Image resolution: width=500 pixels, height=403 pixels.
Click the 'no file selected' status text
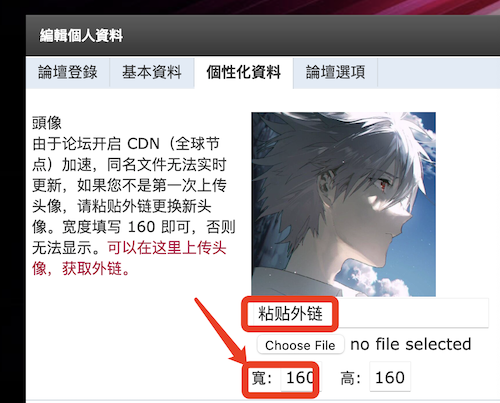tap(411, 344)
